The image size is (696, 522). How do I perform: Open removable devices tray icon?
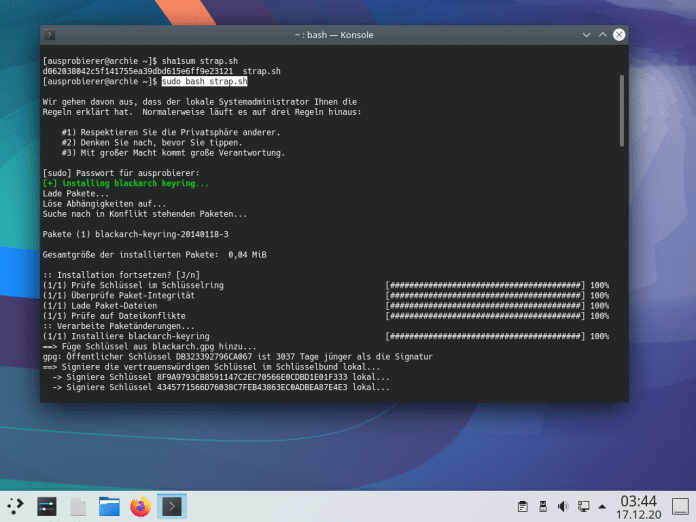point(543,507)
